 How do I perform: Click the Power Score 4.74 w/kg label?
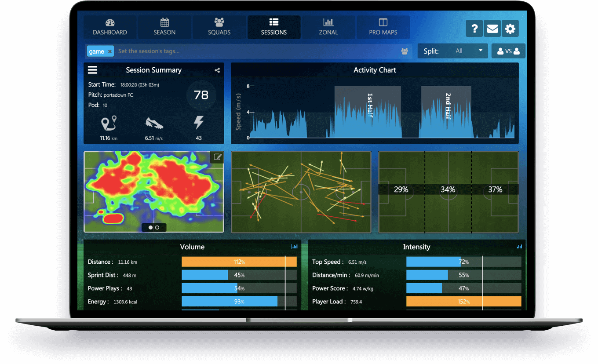coord(342,288)
